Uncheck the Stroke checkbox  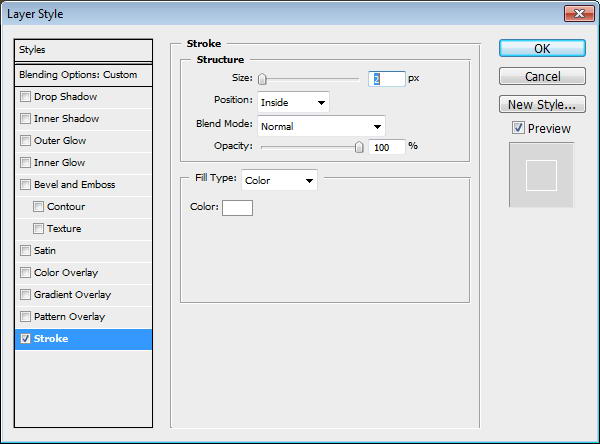[x=25, y=339]
